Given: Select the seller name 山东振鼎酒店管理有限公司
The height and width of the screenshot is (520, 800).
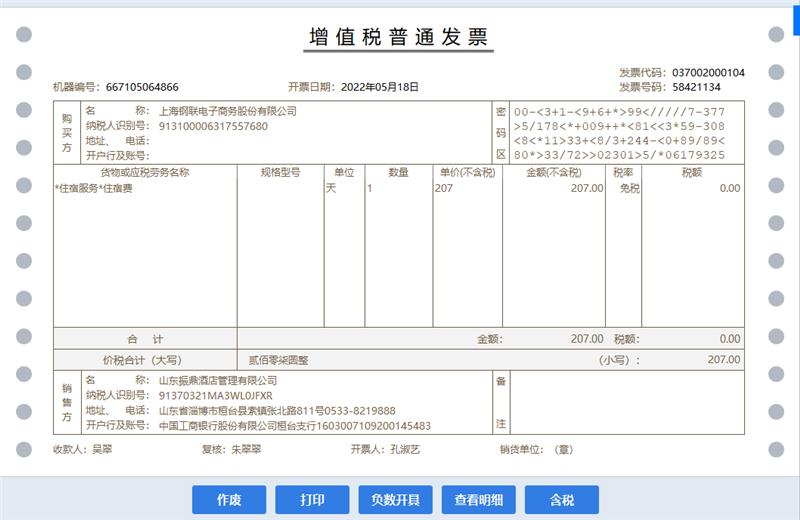Looking at the screenshot, I should 218,381.
